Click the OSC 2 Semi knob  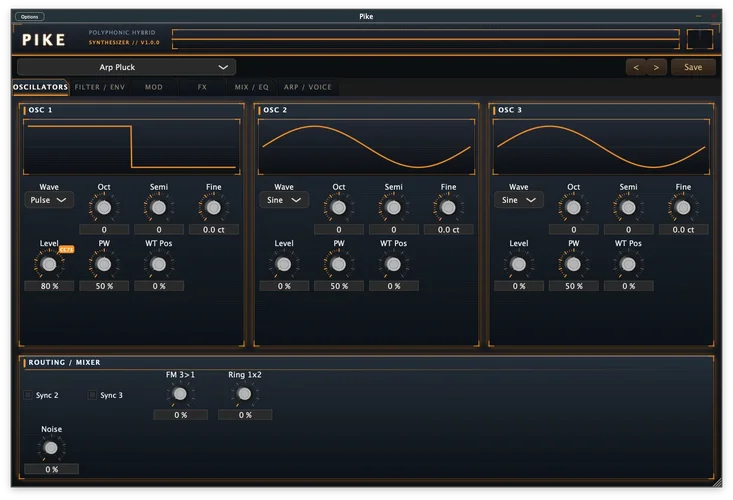(394, 207)
